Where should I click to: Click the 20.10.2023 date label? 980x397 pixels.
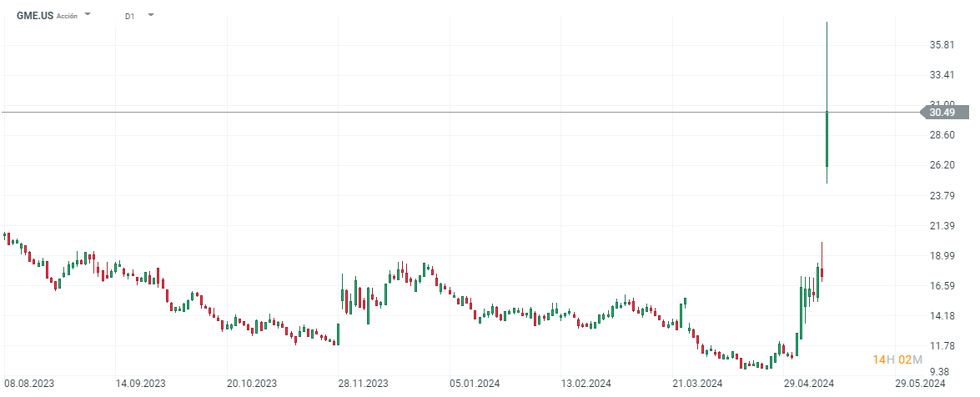(252, 383)
